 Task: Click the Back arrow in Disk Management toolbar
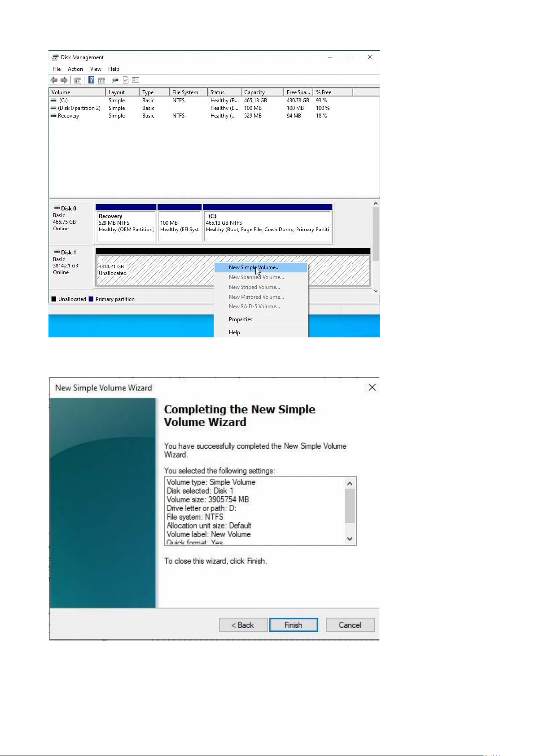point(54,80)
